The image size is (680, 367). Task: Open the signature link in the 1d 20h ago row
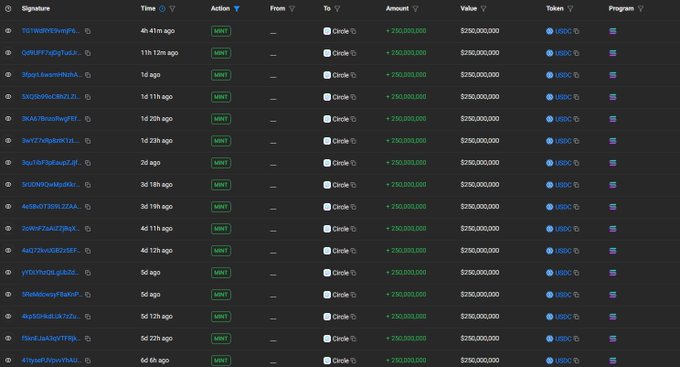[x=51, y=118]
